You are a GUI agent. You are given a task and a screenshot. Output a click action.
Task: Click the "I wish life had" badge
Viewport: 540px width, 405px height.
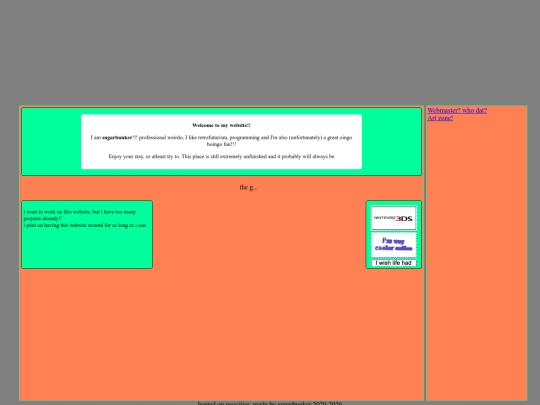[x=394, y=263]
